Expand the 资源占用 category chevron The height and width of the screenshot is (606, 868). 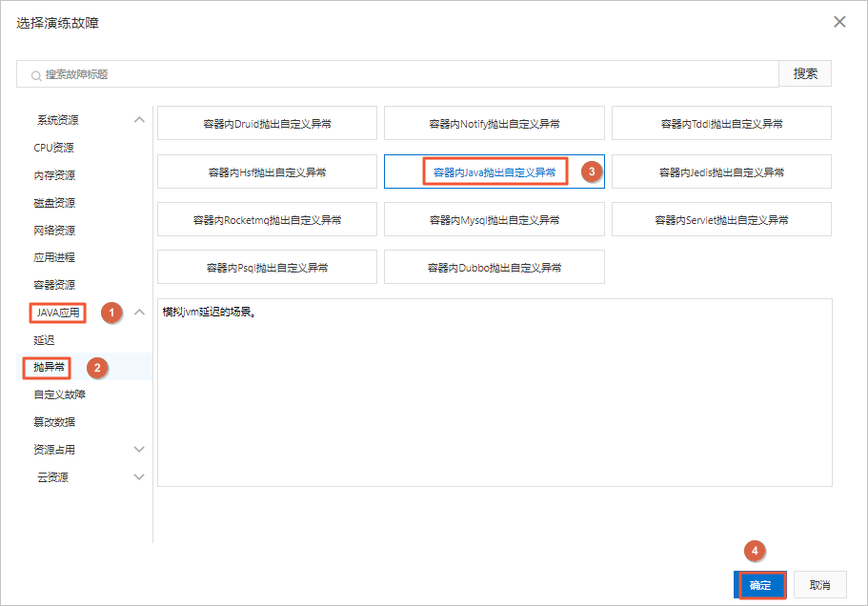pos(139,450)
